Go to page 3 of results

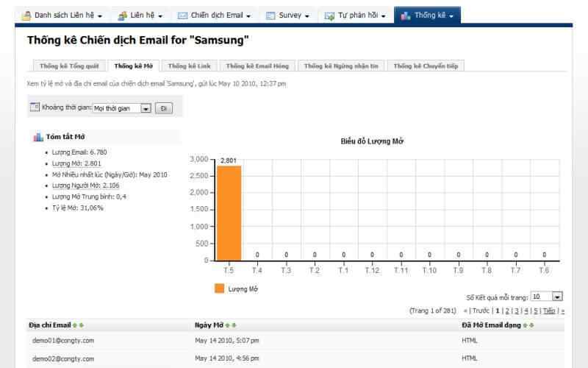(x=516, y=311)
